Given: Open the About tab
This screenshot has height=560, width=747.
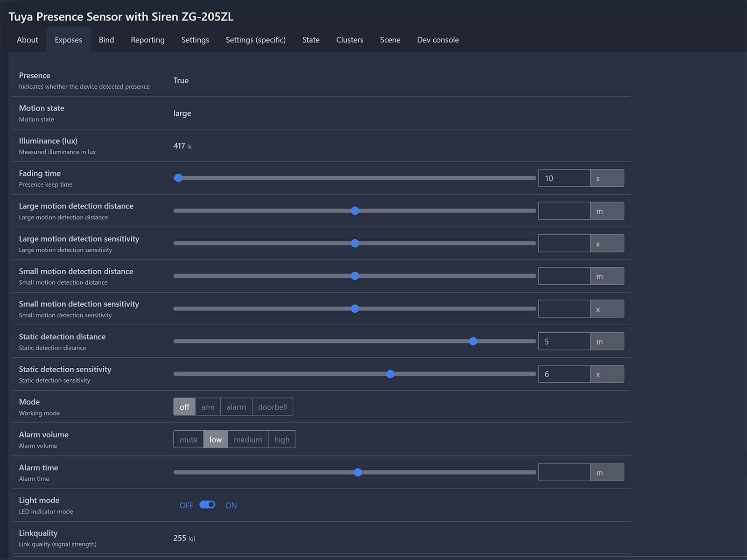Looking at the screenshot, I should (28, 40).
